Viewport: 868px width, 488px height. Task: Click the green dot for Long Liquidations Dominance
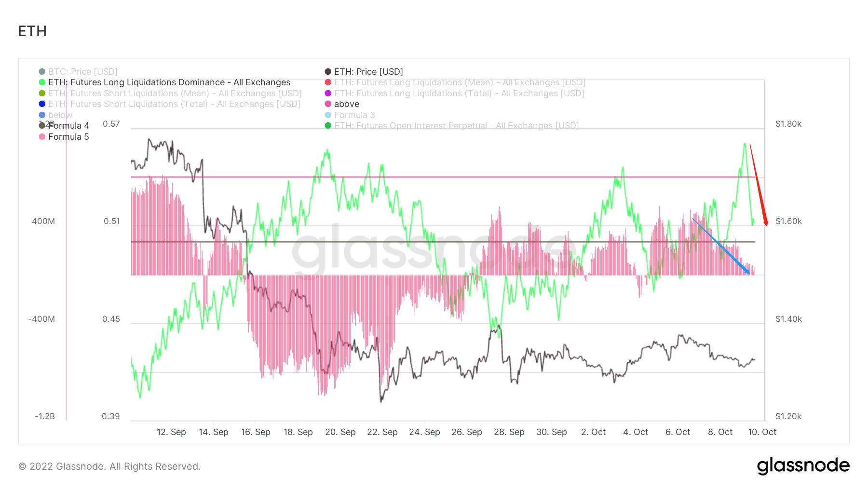42,82
